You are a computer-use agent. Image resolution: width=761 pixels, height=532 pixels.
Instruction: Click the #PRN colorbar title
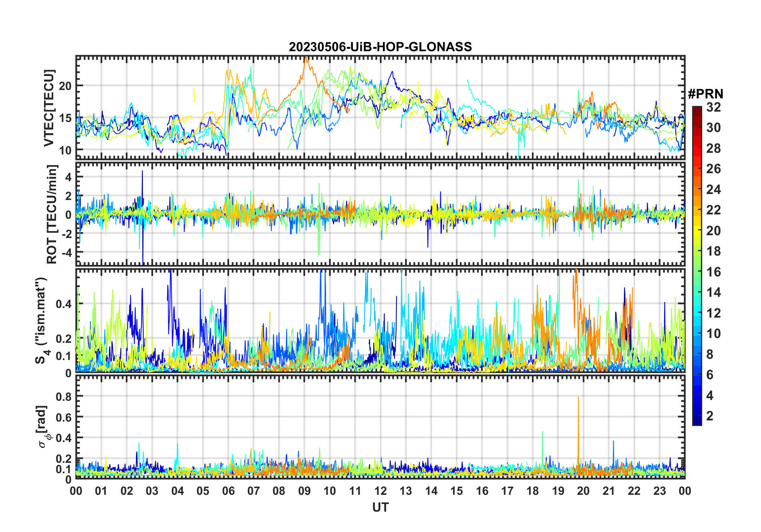pyautogui.click(x=705, y=94)
